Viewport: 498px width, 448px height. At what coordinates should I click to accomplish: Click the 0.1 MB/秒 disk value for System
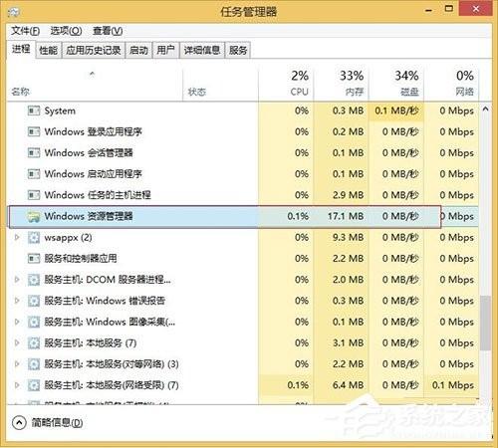click(x=396, y=111)
